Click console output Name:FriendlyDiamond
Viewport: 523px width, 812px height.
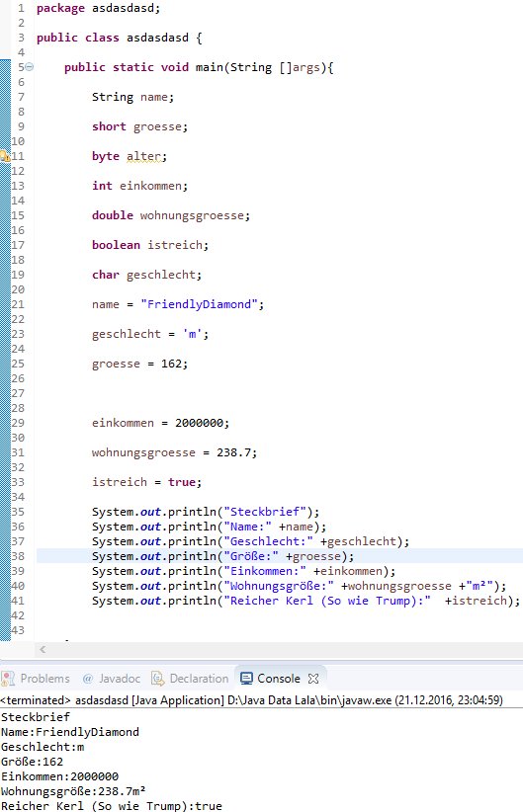point(70,732)
